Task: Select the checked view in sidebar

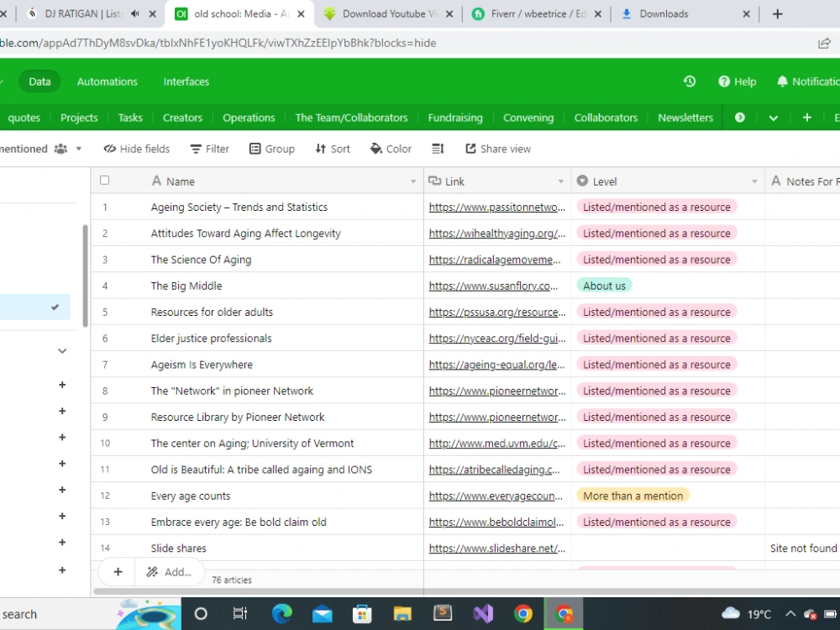Action: click(x=34, y=307)
